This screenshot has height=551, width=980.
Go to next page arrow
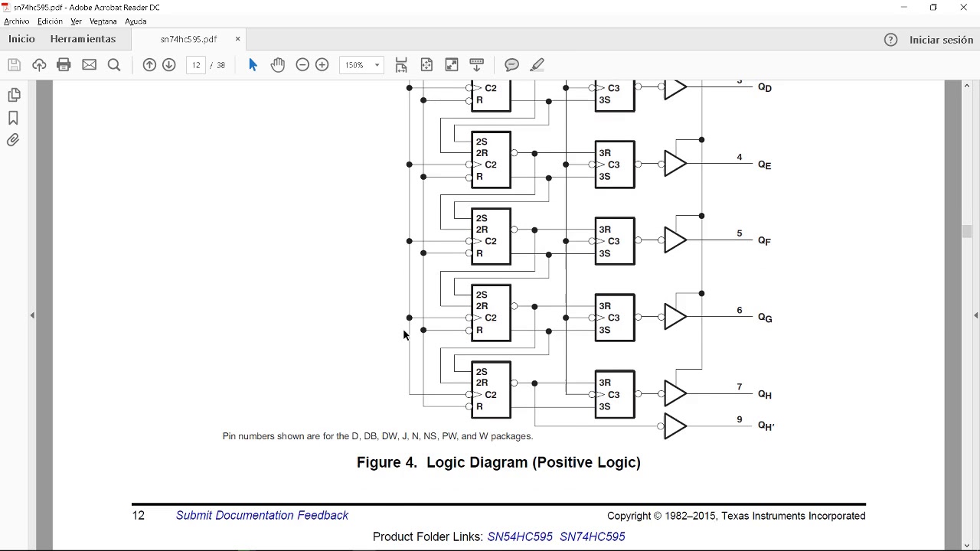pyautogui.click(x=169, y=65)
